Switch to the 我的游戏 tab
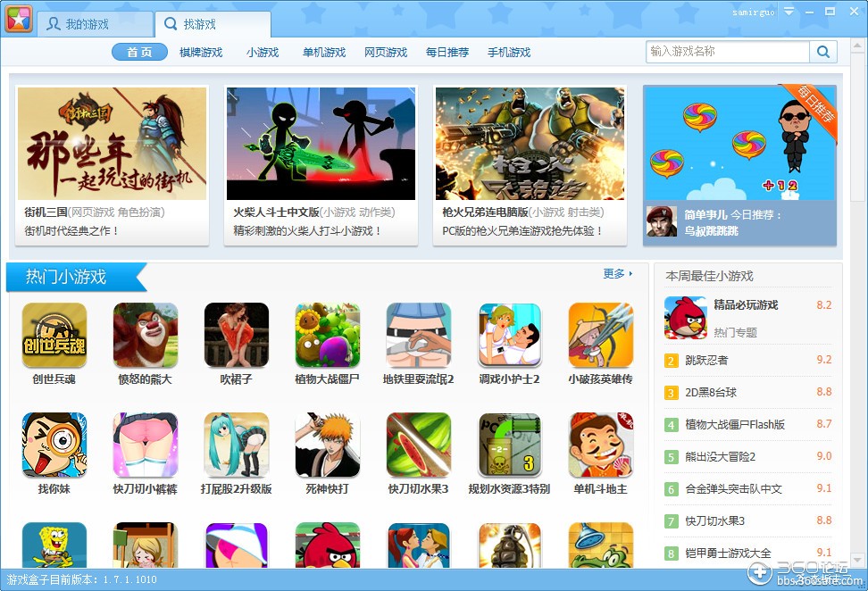 click(x=95, y=24)
